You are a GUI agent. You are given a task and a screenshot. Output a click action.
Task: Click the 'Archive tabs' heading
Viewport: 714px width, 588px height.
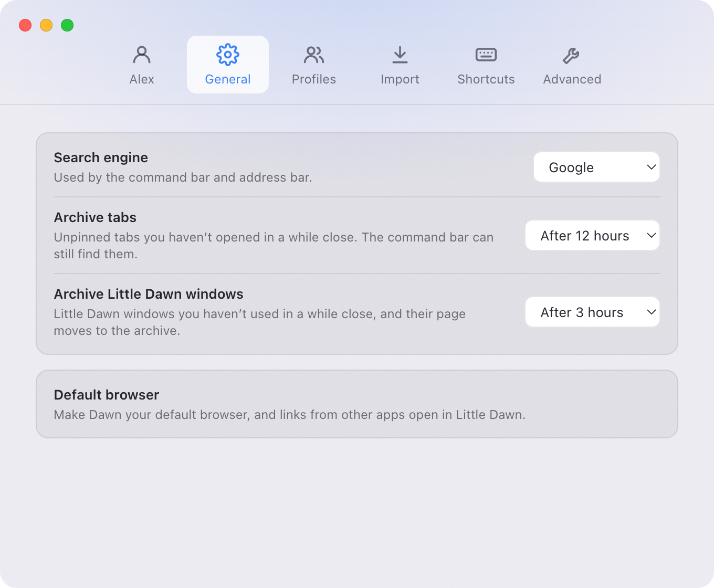tap(95, 217)
